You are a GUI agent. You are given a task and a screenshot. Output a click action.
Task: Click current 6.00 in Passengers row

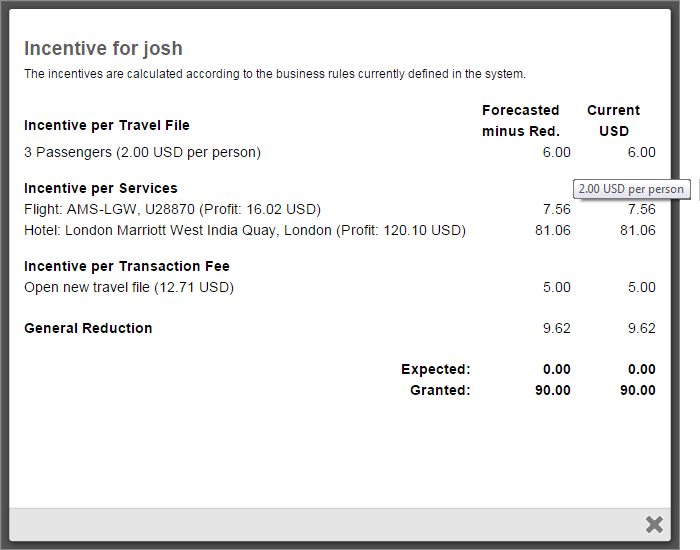click(x=642, y=152)
